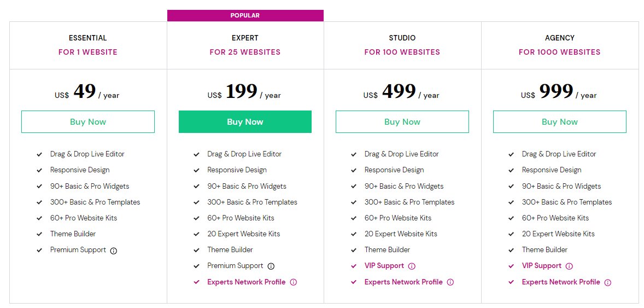Click VIP Support text under Studio
Image resolution: width=644 pixels, height=308 pixels.
(384, 266)
